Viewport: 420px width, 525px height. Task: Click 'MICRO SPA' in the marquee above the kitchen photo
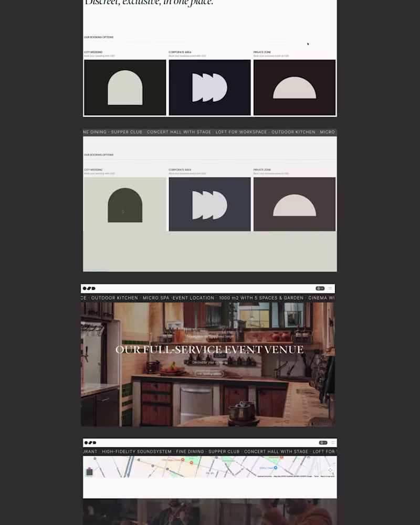pyautogui.click(x=156, y=298)
